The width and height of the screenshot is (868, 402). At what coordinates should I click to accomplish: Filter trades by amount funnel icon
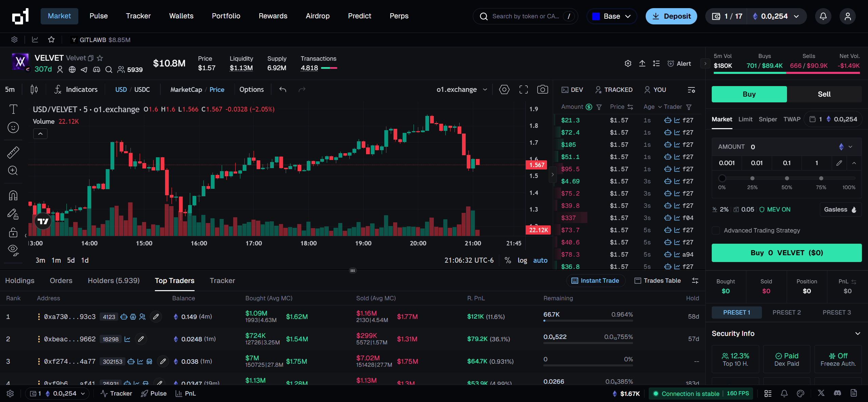click(599, 107)
